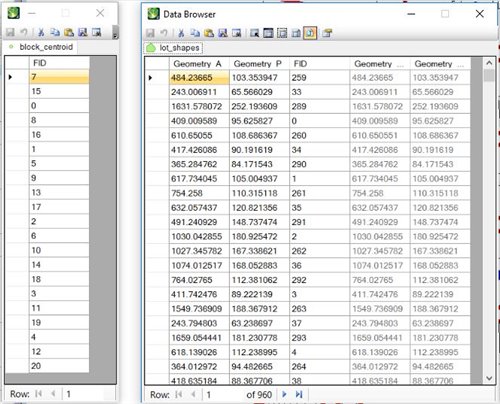Select cell 1659.054441 in Geometry A column
This screenshot has height=404, width=500.
199,338
